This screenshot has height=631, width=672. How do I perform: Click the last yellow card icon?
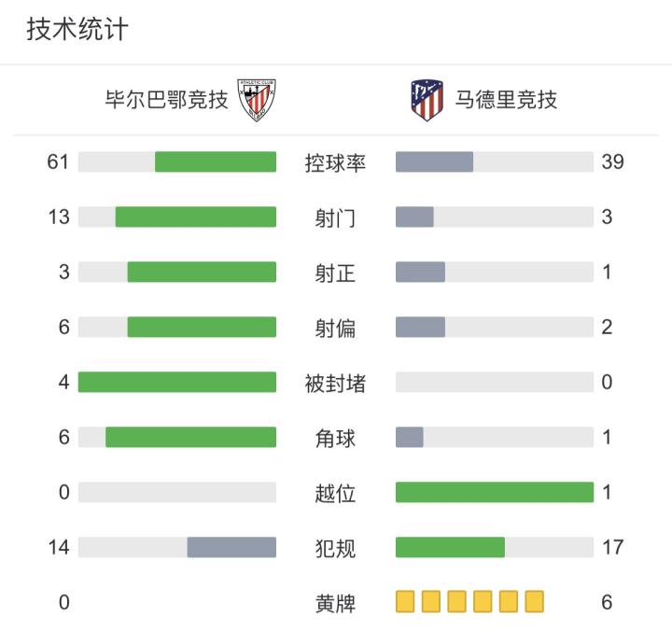(534, 601)
